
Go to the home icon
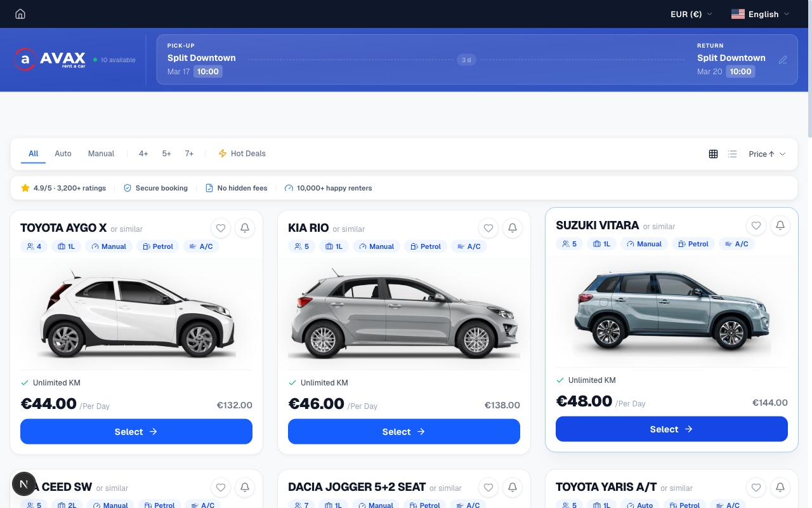point(20,14)
